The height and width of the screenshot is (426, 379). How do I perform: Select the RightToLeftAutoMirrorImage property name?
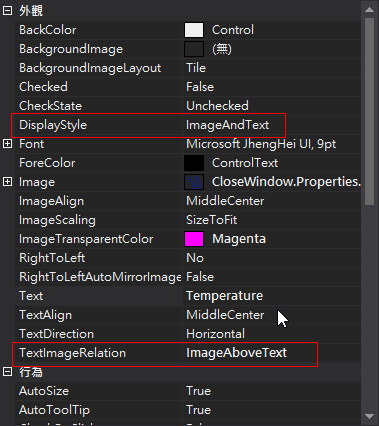(x=100, y=277)
